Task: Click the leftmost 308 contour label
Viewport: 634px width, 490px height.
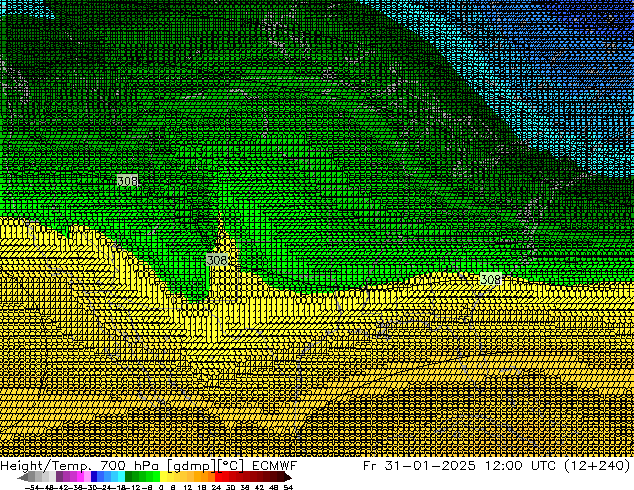Action: point(127,181)
